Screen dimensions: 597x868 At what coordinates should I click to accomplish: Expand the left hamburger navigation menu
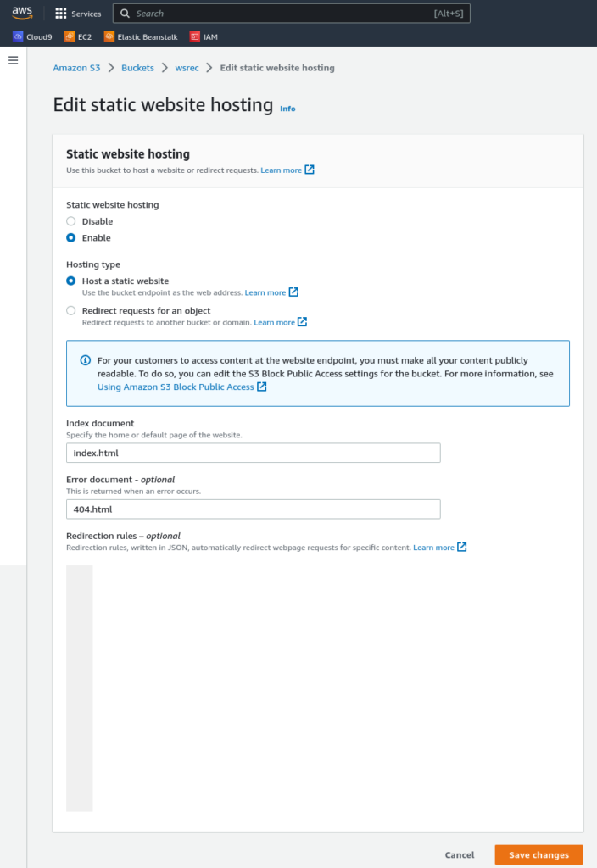(14, 60)
